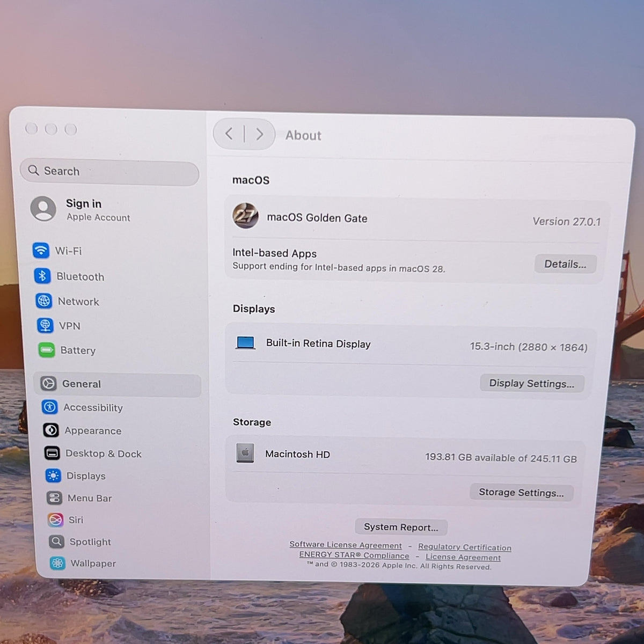The width and height of the screenshot is (644, 644).
Task: Click the Storage Settings... button
Action: [521, 492]
